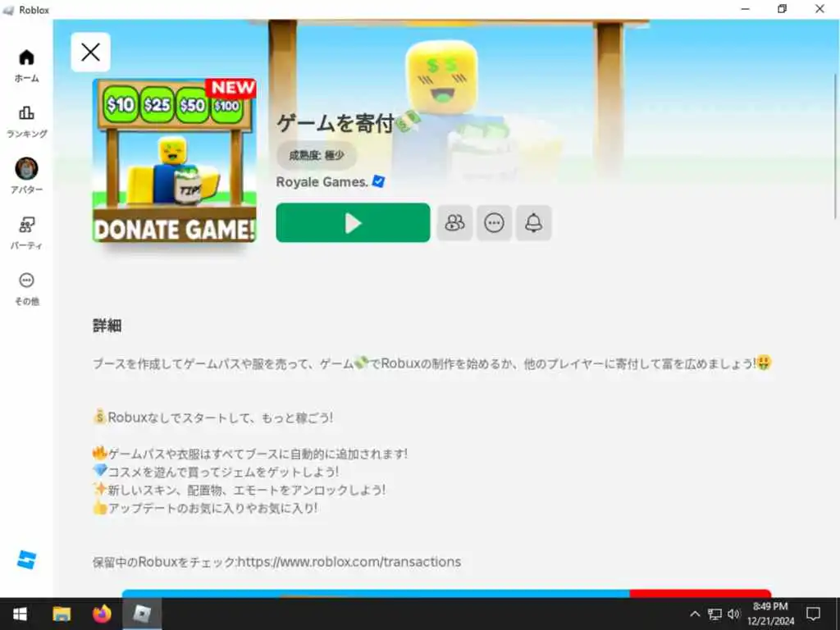Launch Firefox from the taskbar
The image size is (840, 630).
coord(102,614)
